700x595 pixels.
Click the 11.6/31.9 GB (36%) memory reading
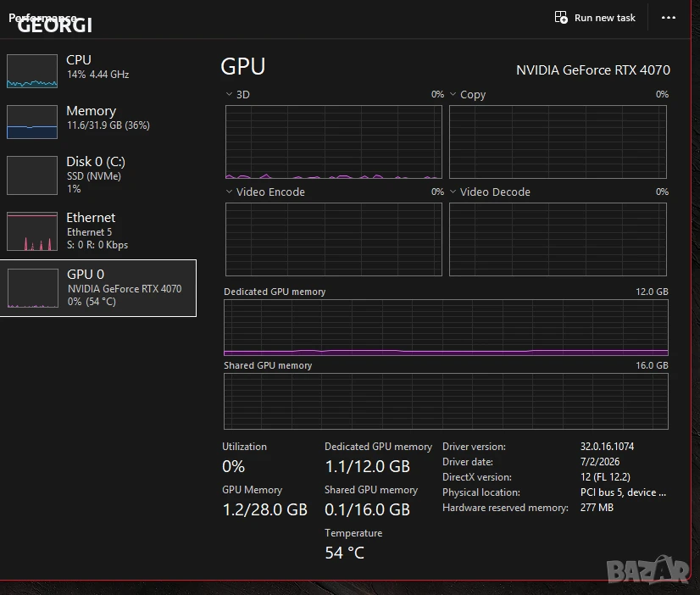[x=108, y=125]
